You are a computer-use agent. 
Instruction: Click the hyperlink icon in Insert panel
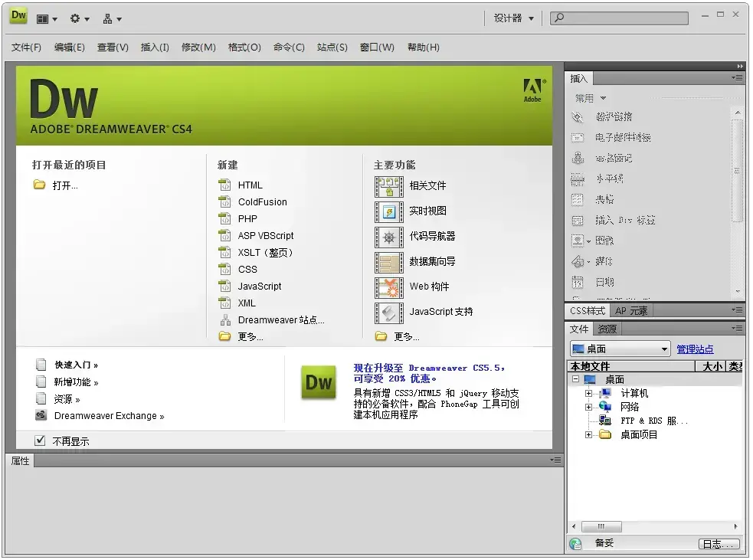pos(578,116)
